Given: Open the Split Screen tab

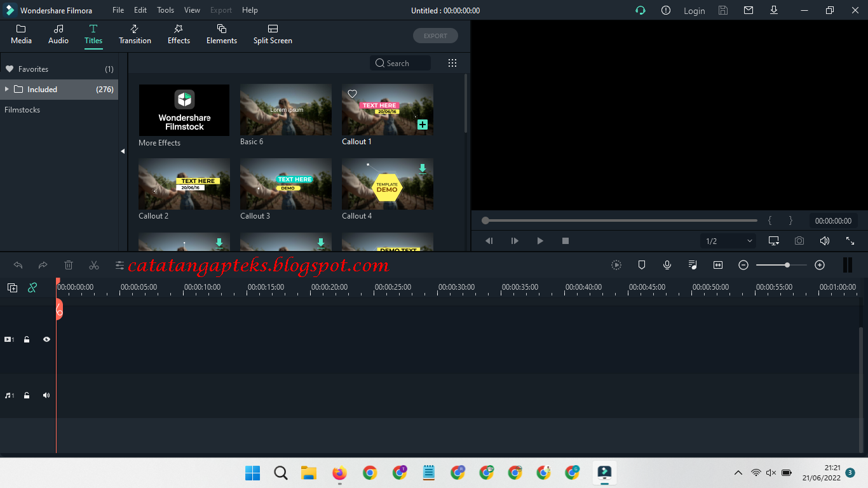Looking at the screenshot, I should (273, 35).
